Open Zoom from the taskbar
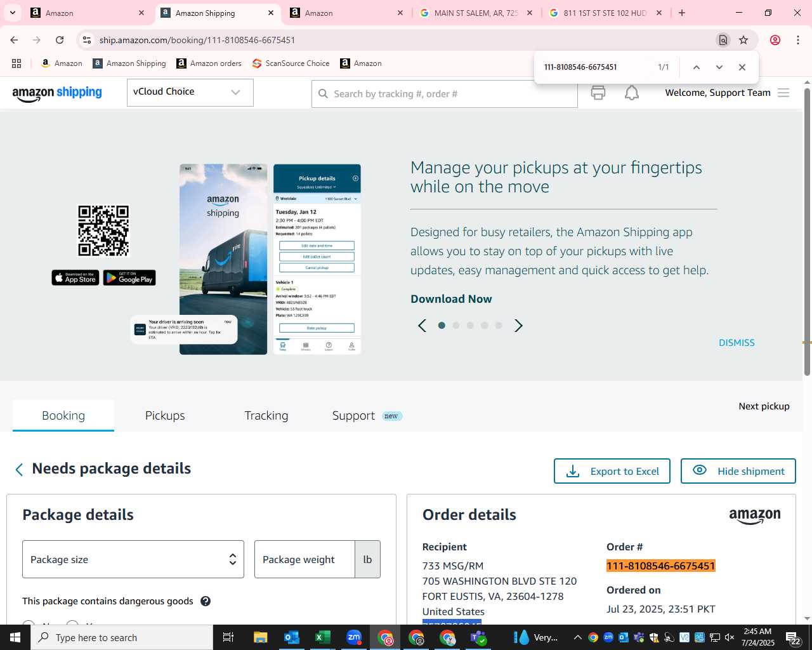 tap(354, 637)
